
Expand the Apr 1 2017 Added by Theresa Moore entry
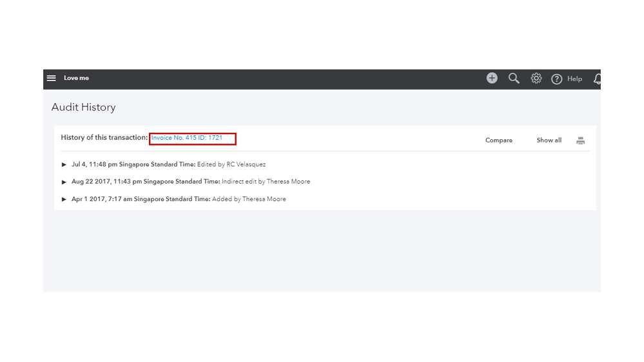[64, 199]
